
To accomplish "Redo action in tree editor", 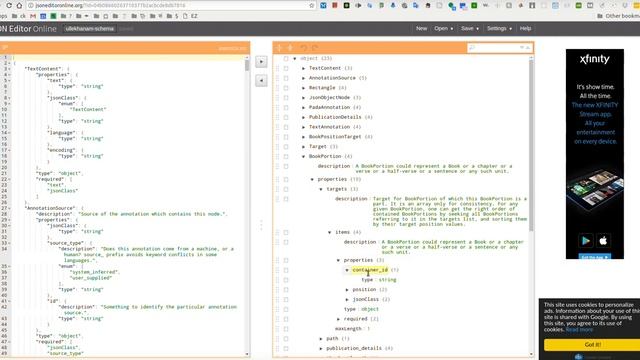I will coord(315,48).
